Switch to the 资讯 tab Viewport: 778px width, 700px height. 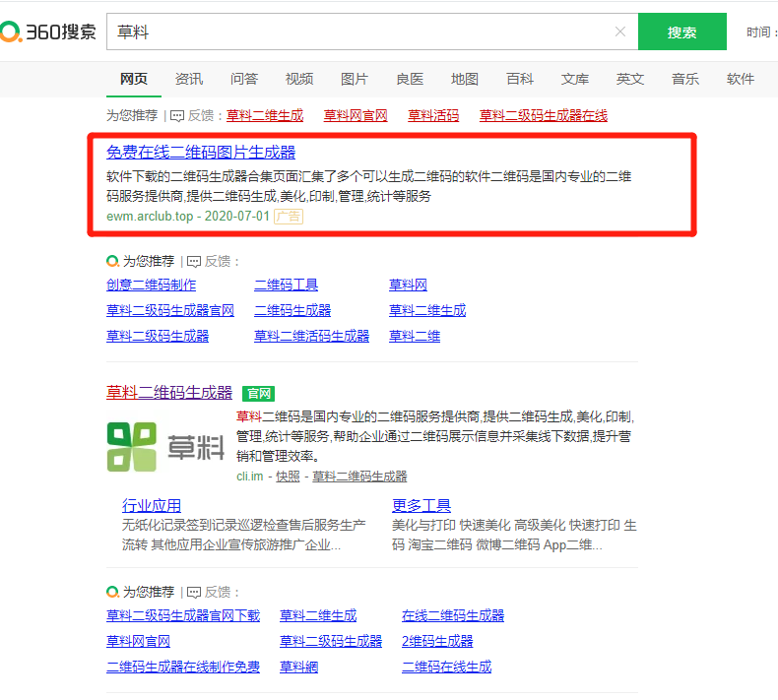click(x=189, y=79)
